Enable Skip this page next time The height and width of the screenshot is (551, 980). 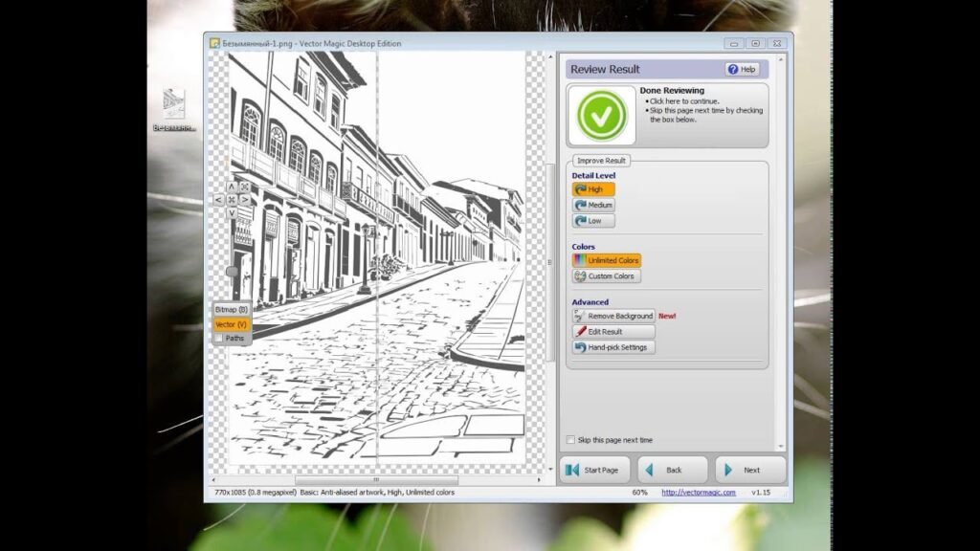[570, 440]
